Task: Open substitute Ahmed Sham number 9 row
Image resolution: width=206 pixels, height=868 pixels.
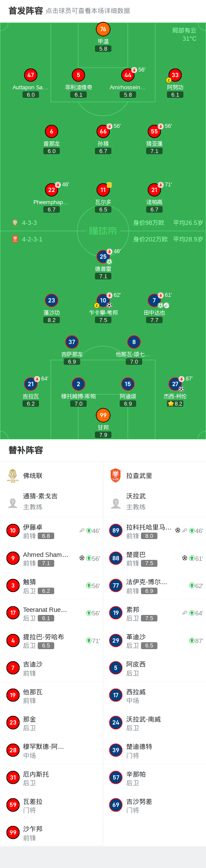Action: pyautogui.click(x=51, y=558)
